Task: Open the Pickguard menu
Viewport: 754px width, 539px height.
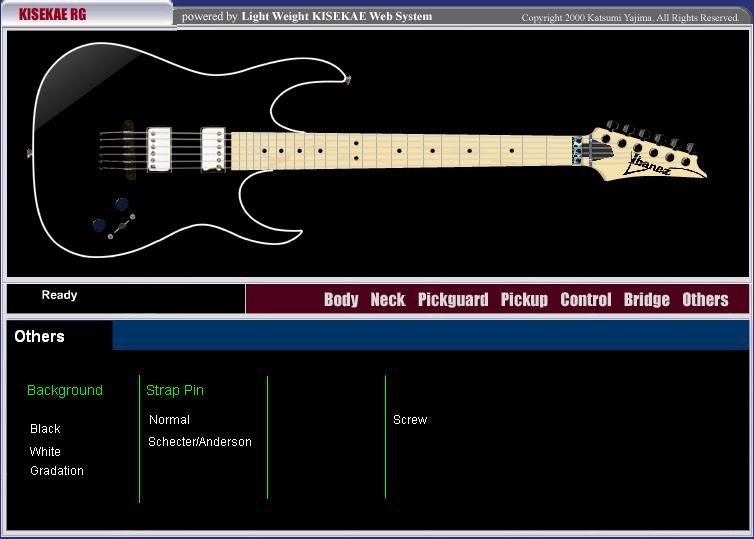Action: point(453,300)
